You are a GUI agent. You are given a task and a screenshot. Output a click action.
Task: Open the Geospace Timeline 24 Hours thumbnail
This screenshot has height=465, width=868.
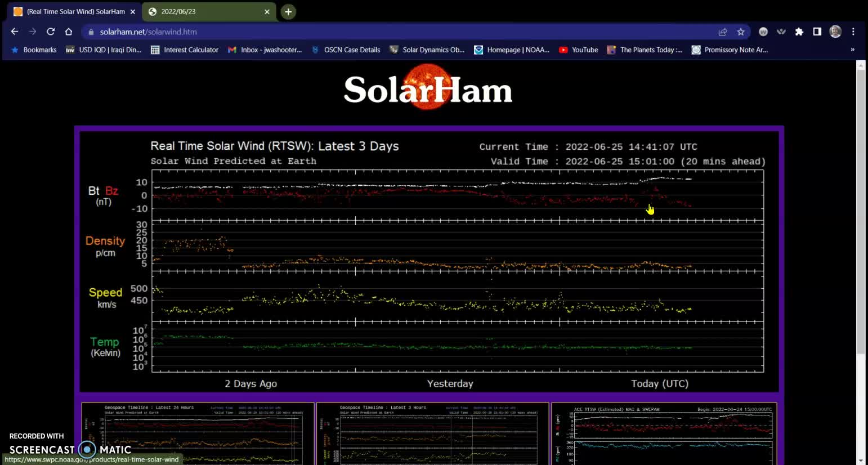(x=198, y=433)
